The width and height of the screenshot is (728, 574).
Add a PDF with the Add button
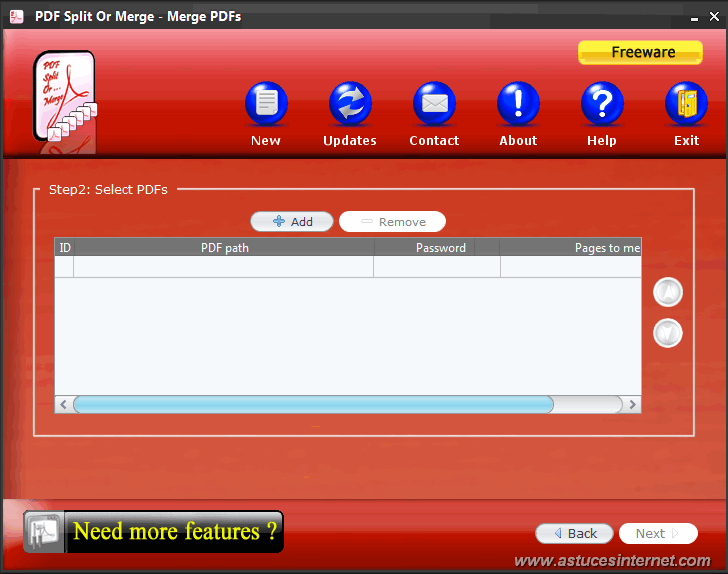[x=292, y=222]
